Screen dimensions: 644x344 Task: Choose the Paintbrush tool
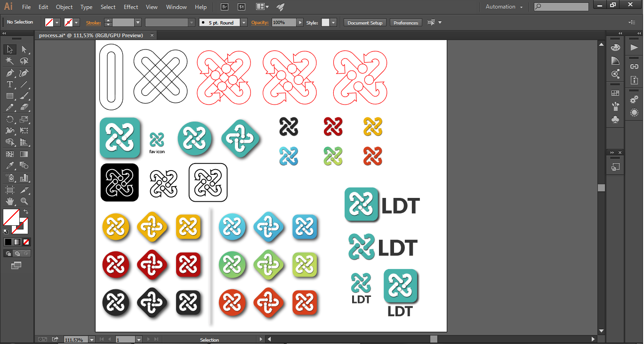24,96
